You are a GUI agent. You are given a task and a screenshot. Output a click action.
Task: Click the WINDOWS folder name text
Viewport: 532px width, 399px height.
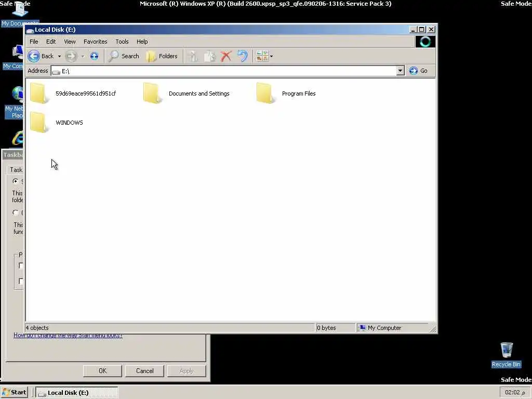69,123
